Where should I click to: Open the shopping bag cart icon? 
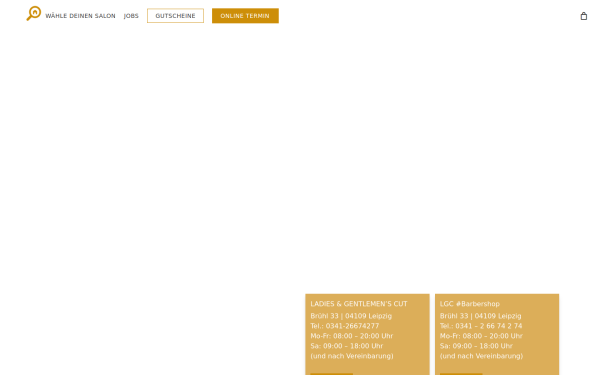click(x=584, y=16)
